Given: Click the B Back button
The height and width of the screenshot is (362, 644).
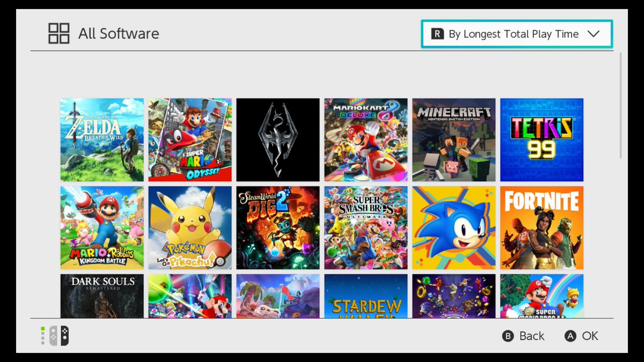Looking at the screenshot, I should (523, 336).
